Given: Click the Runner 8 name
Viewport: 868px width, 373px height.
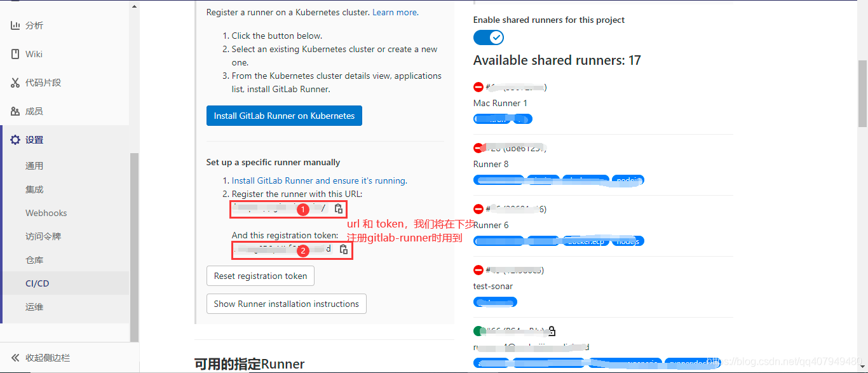Looking at the screenshot, I should coord(491,164).
